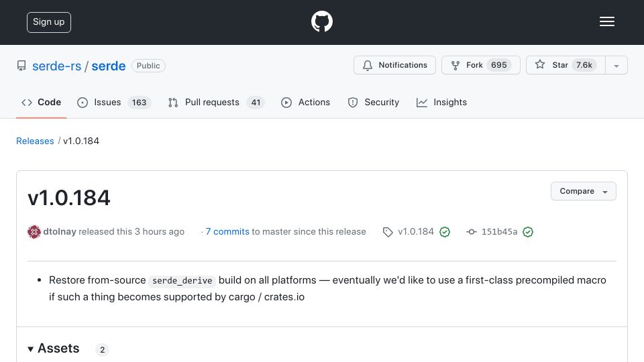Show verified badge next to commit 151b45a
Screen dimensions: 644x362
[x=528, y=232]
